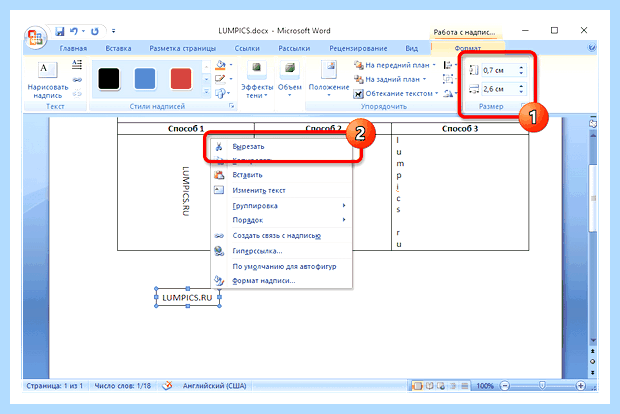Choose Изменить текст in context menu
This screenshot has width=620, height=414.
[282, 190]
